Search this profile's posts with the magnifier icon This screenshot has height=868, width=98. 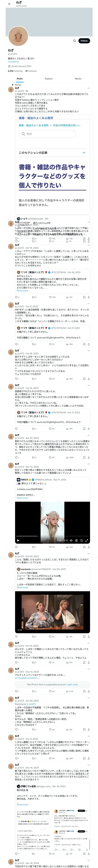pyautogui.click(x=75, y=41)
